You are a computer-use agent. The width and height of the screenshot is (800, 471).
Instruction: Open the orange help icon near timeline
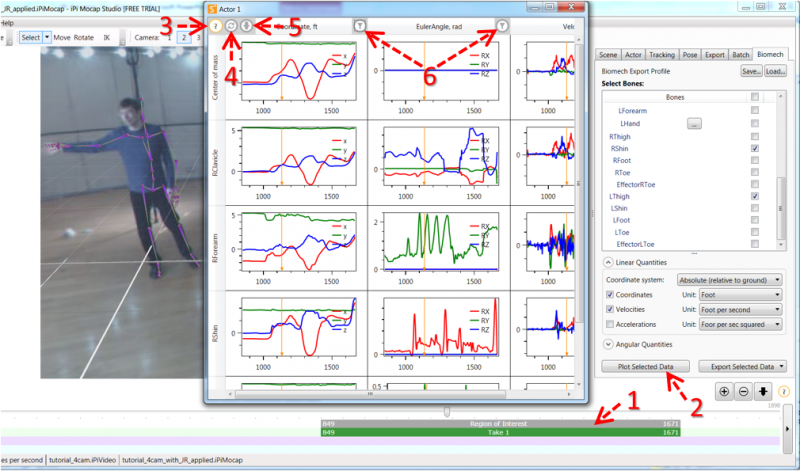pos(784,391)
